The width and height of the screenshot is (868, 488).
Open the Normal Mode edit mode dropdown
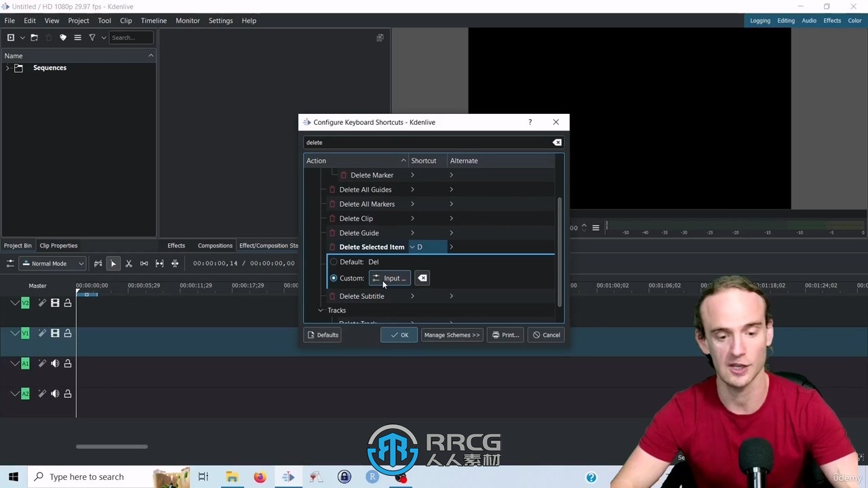pos(53,263)
